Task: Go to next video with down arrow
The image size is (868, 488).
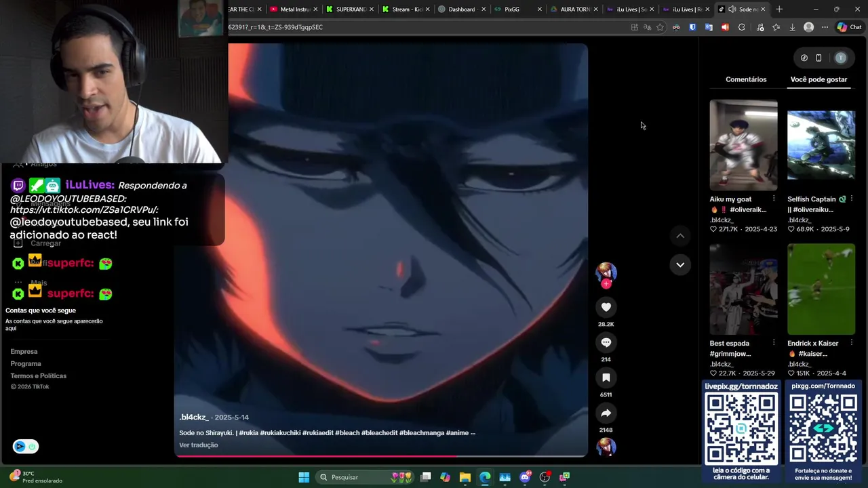Action: [x=680, y=264]
